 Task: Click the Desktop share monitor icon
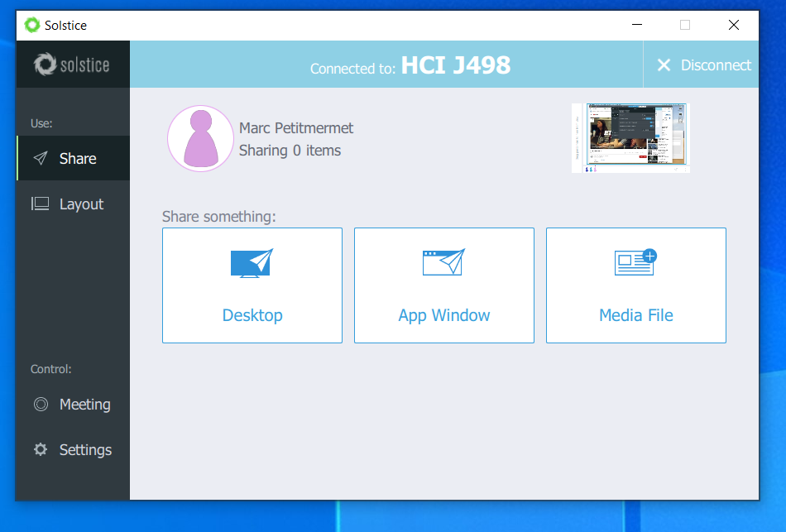(252, 263)
